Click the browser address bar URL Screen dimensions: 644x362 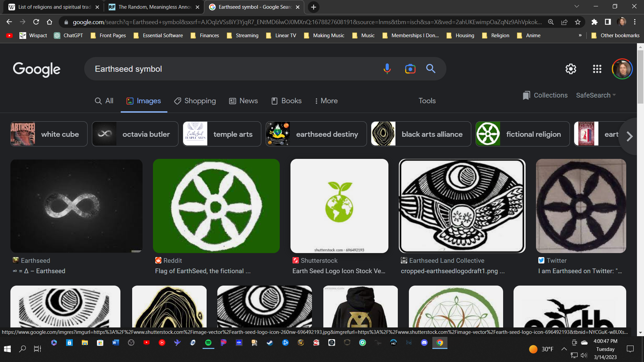[x=307, y=22]
